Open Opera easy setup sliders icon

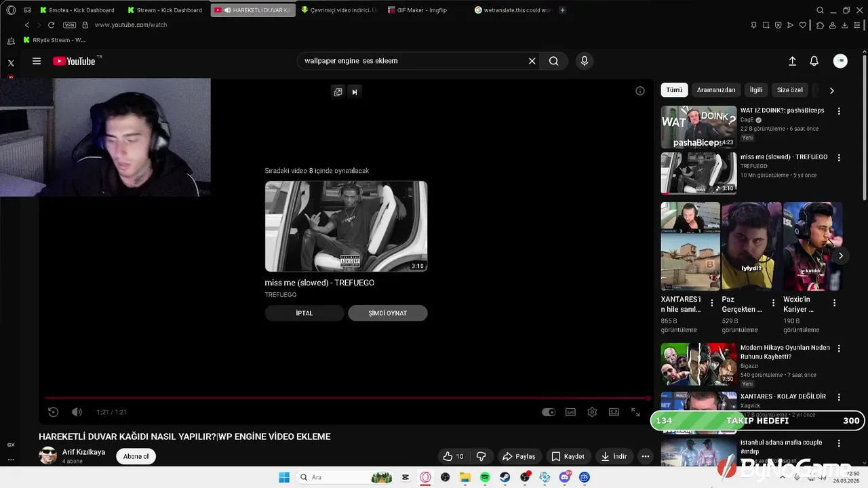[857, 25]
